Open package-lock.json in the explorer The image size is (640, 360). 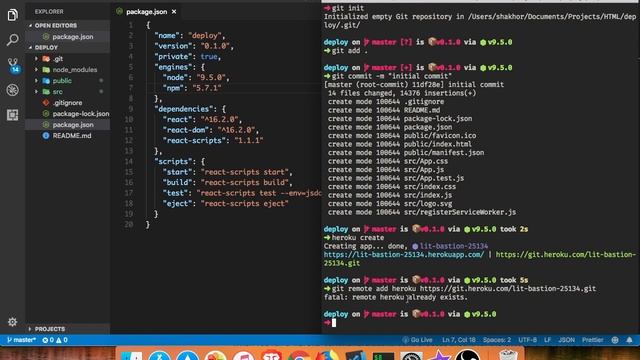coord(81,114)
